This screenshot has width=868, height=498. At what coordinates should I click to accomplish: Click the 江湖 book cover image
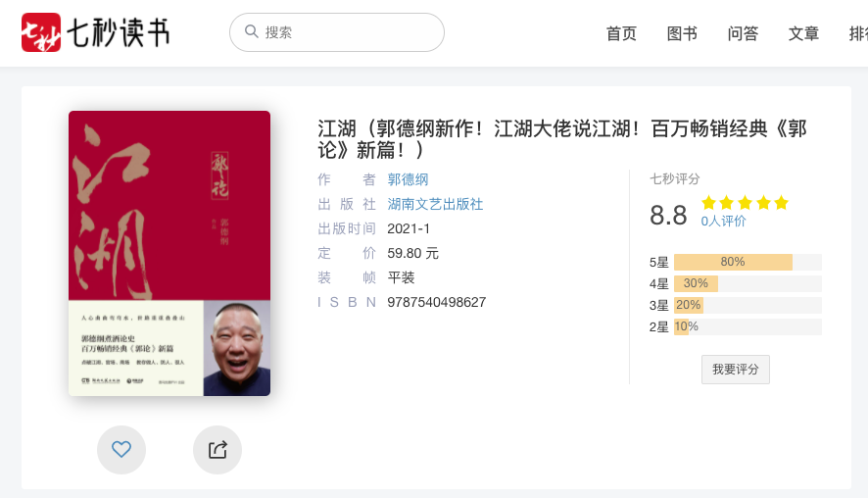[169, 253]
